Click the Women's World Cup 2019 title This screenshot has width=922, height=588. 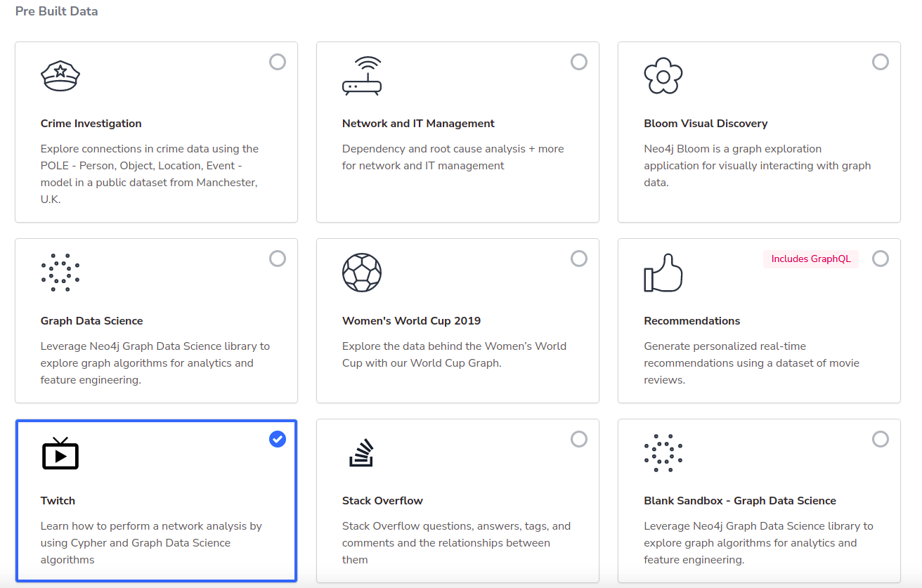pyautogui.click(x=412, y=321)
